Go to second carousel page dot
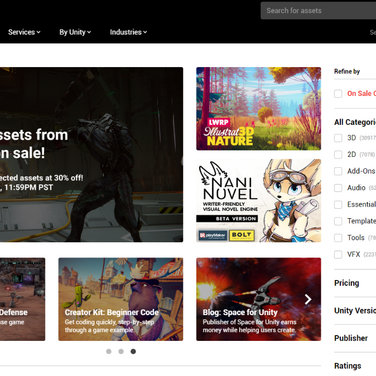The image size is (376, 376). [x=121, y=351]
